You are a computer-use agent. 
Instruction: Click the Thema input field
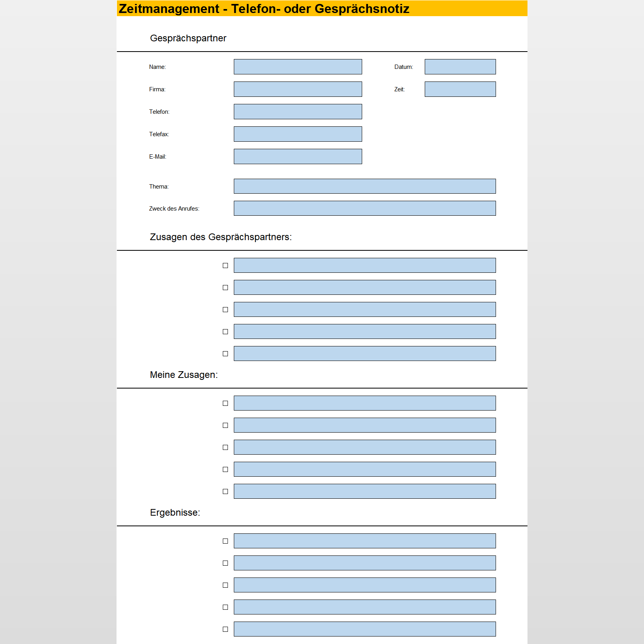pos(365,186)
